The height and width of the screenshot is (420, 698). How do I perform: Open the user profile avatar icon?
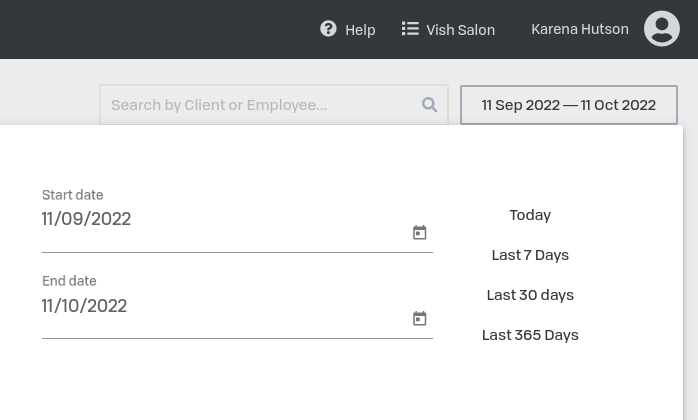(x=661, y=29)
